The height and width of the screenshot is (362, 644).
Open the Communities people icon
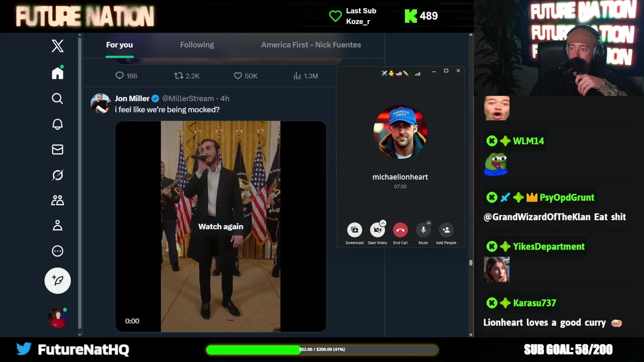pos(57,200)
